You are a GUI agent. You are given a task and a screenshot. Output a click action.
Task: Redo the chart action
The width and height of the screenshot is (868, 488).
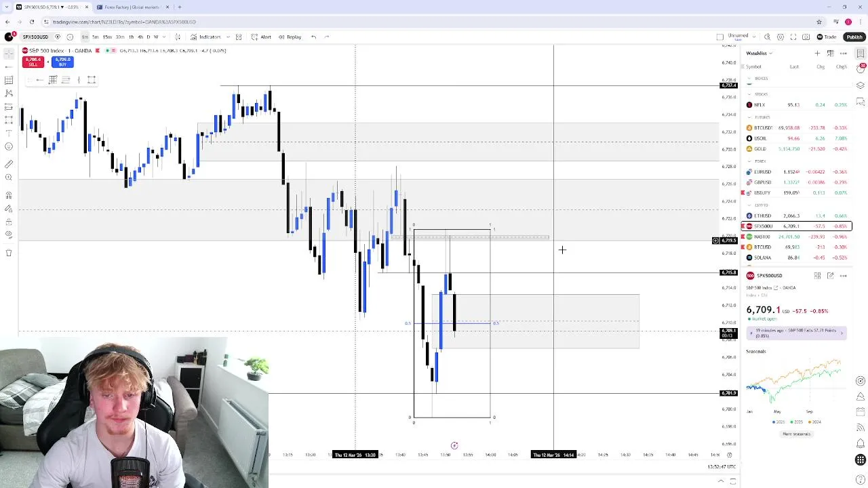pyautogui.click(x=327, y=37)
